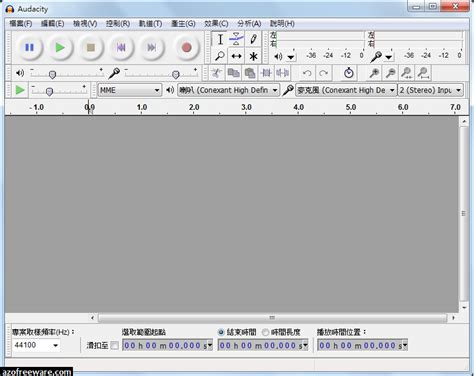474x376 pixels.
Task: Click the Paste icon in the edit toolbar
Action: 250,73
